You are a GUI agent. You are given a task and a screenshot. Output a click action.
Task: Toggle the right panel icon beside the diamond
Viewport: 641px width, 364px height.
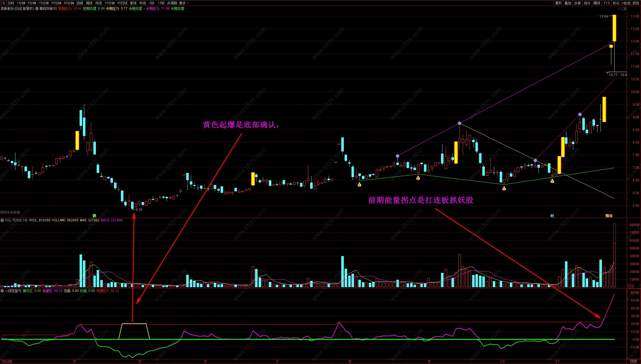pos(624,9)
